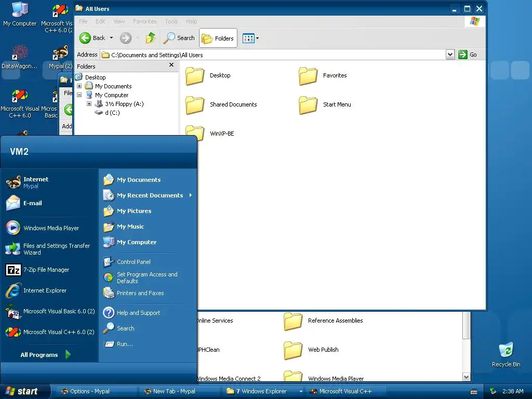Switch to New Tab - Mypal taskbar button
Viewport: 532px width, 399px height.
tap(180, 391)
